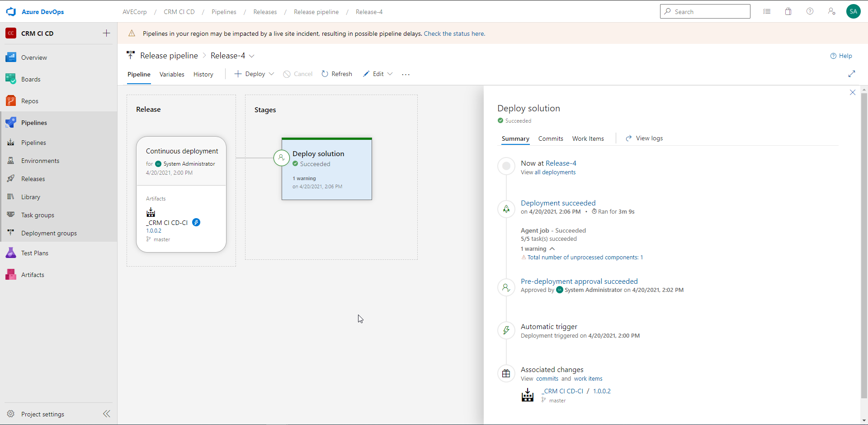868x425 pixels.
Task: Open the Commits tab in Deploy solution
Action: (x=550, y=138)
